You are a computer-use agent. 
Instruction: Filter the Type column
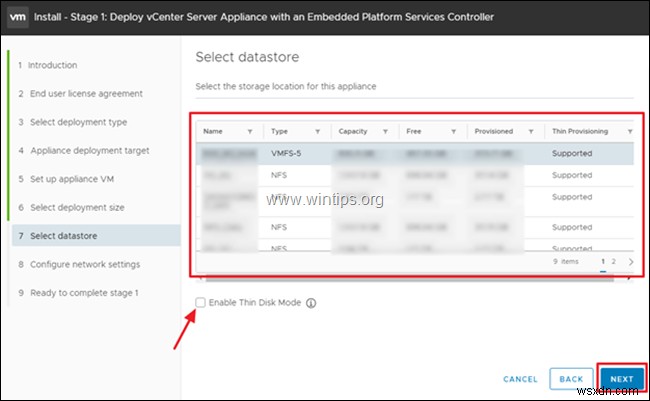coord(318,131)
